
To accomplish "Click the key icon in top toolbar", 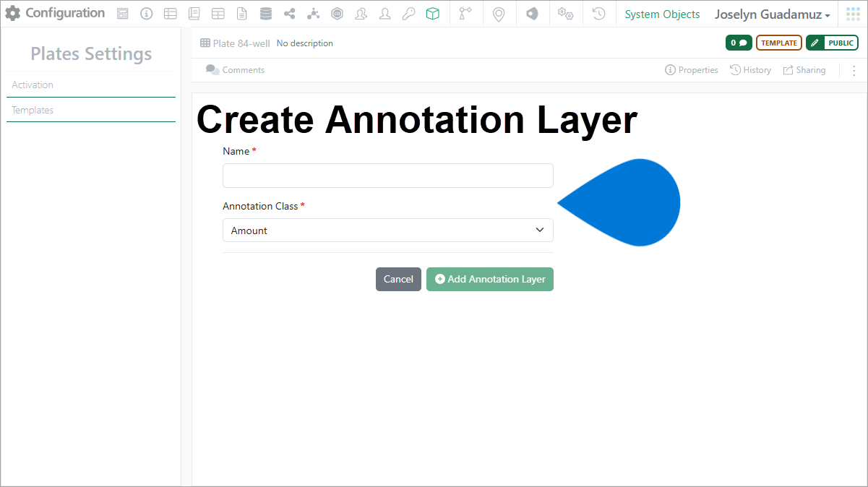I will 409,14.
